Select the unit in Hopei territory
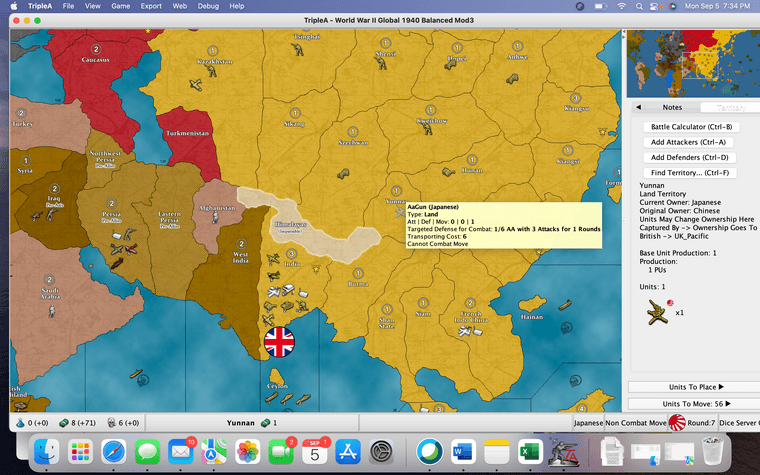Screen dimensions: 760x475 click(x=450, y=64)
